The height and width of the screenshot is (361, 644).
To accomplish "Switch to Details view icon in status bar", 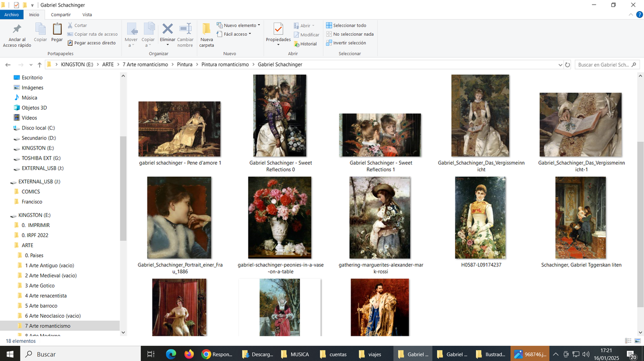I will pos(628,341).
